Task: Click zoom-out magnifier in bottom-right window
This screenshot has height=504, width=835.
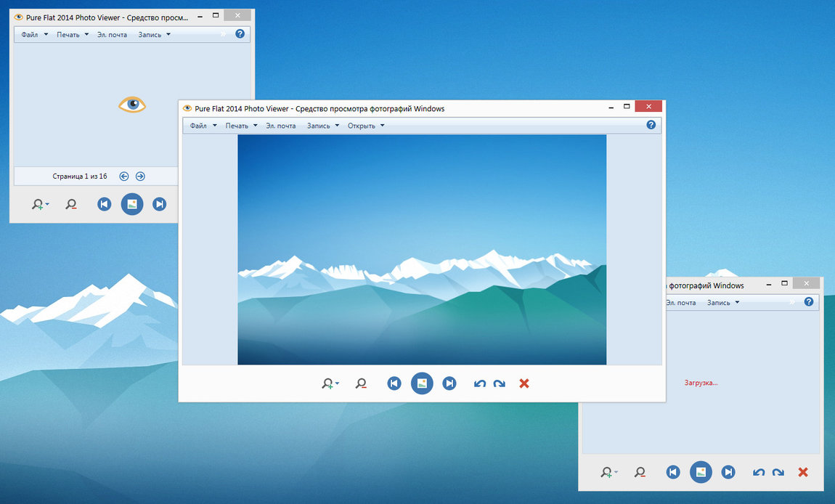Action: pos(640,472)
